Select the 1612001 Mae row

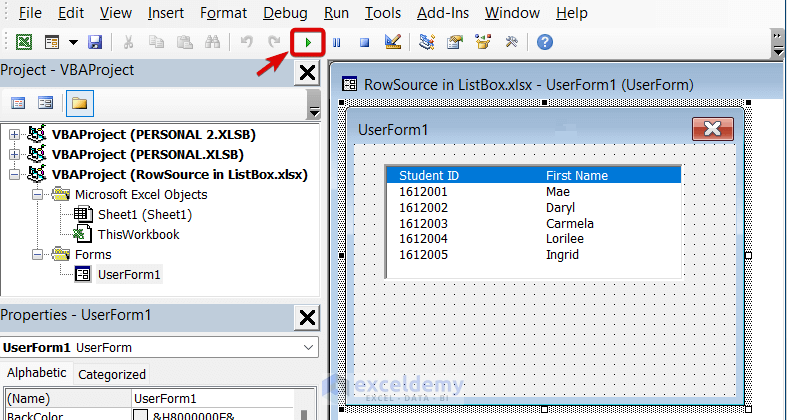(x=535, y=192)
